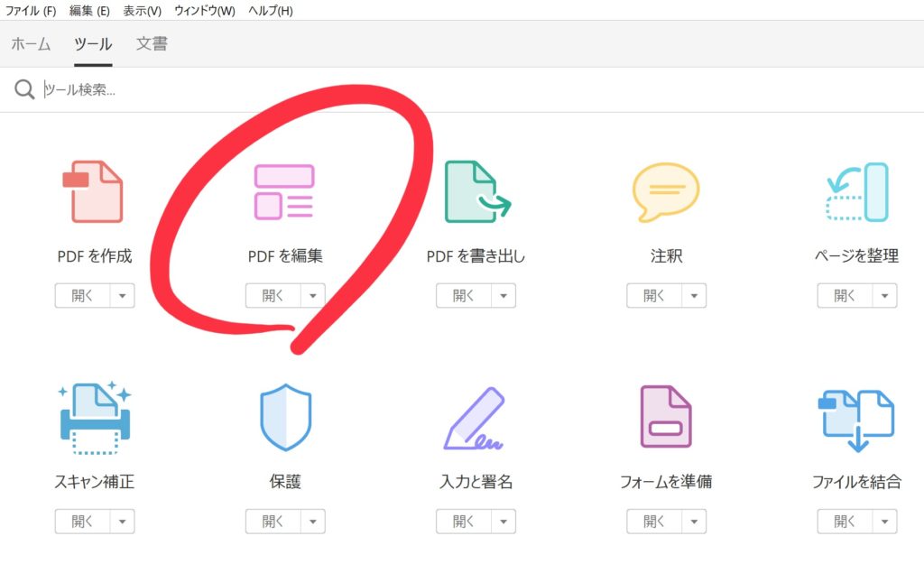Screen dimensions: 924x564
Task: Click the 入力と署名 pen icon
Action: coord(475,419)
